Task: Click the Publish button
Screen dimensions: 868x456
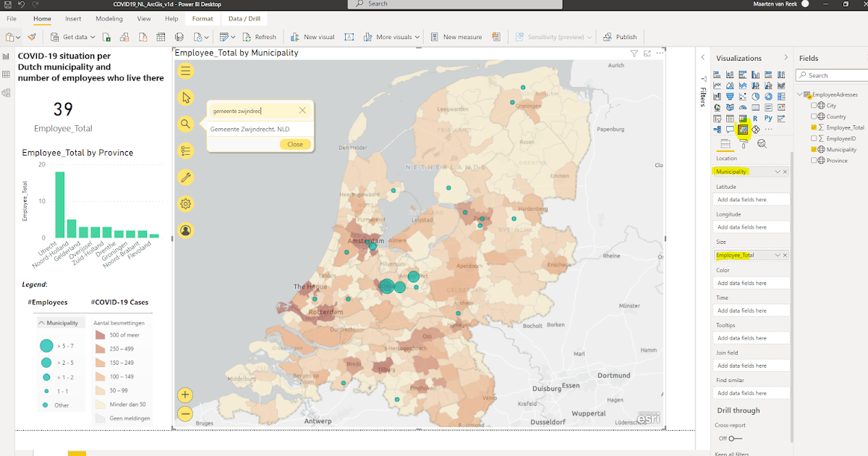Action: tap(620, 36)
